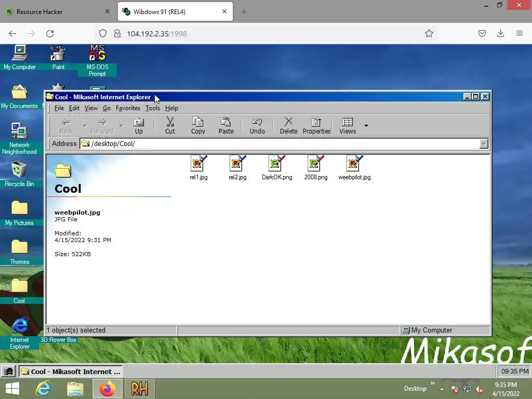The height and width of the screenshot is (399, 532).
Task: Open Properties from the toolbar
Action: pyautogui.click(x=316, y=126)
